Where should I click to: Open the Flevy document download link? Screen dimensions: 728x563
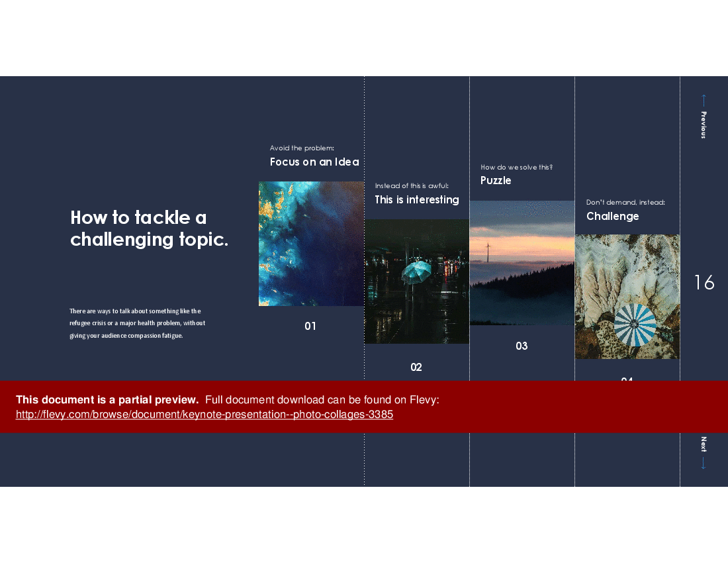click(x=205, y=414)
